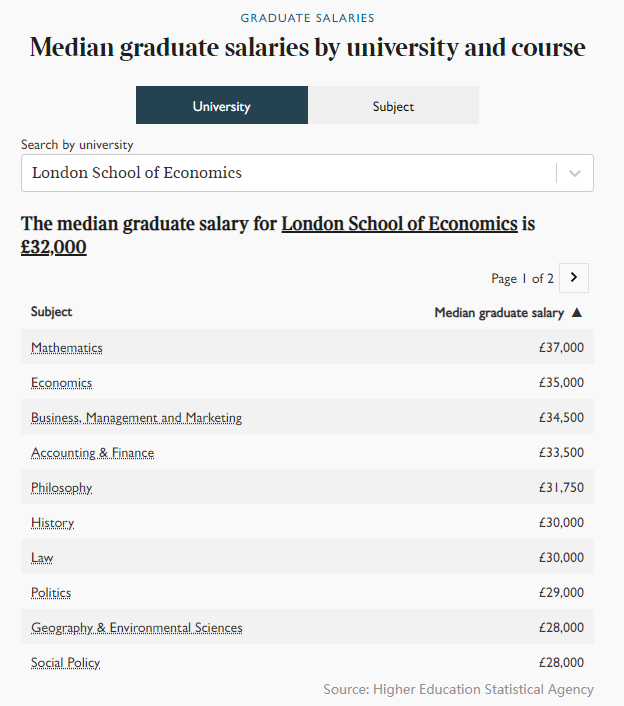Open the Politics subject link
Image resolution: width=624 pixels, height=706 pixels.
51,593
